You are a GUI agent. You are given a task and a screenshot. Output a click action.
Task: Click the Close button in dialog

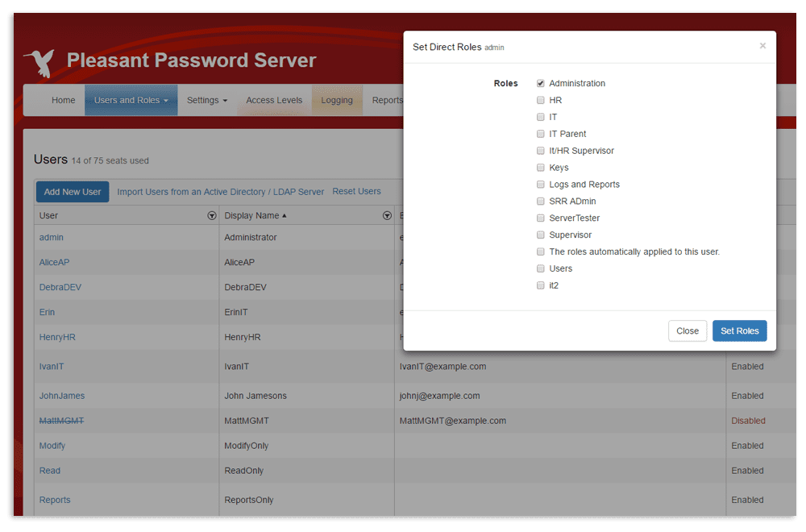(x=688, y=331)
